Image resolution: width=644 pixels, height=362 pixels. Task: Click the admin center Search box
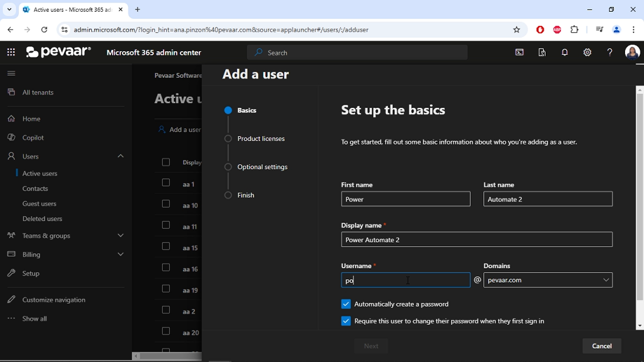357,52
